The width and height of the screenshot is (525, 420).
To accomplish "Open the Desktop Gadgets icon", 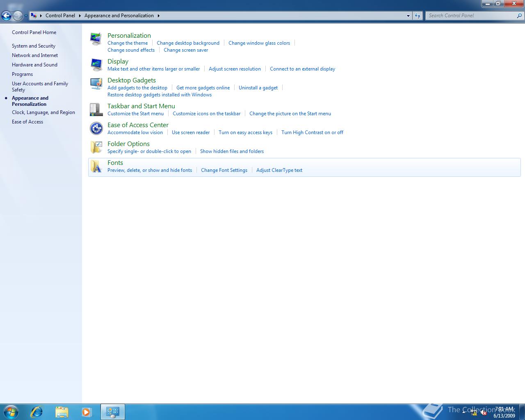I will [x=96, y=84].
